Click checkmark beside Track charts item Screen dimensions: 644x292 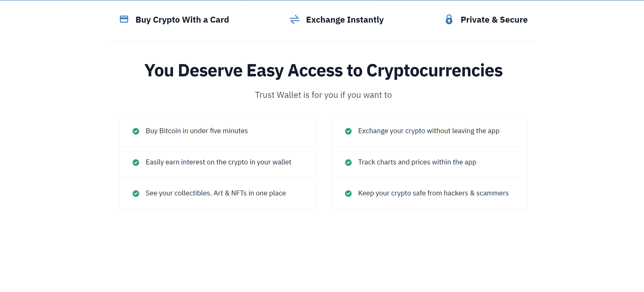348,163
